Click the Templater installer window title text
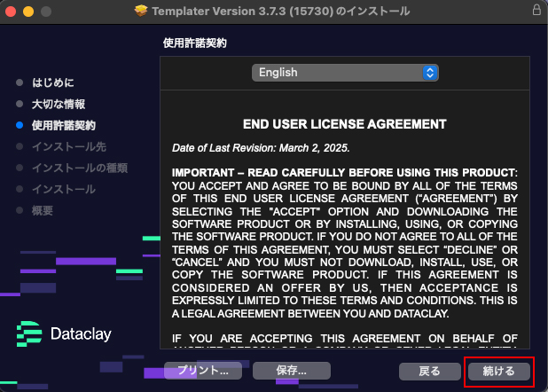The width and height of the screenshot is (548, 392). click(x=282, y=12)
